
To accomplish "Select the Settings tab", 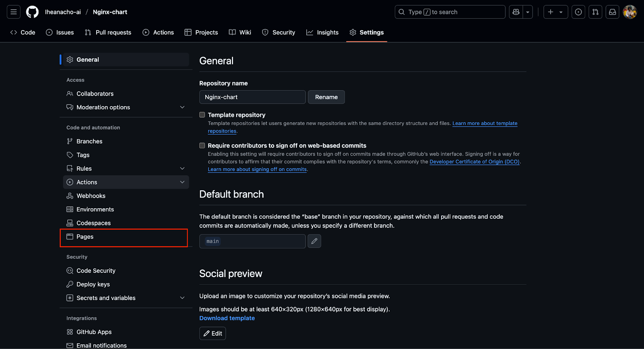I will 367,32.
